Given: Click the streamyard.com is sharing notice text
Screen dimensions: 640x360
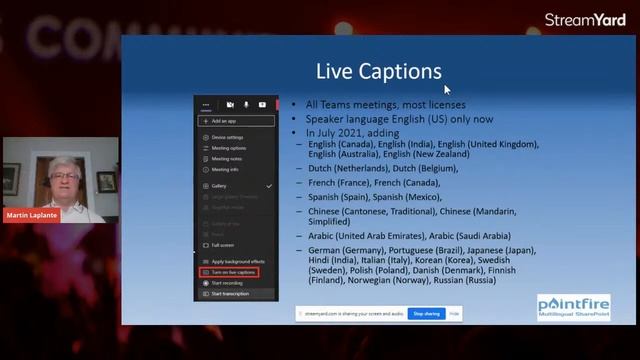Looking at the screenshot, I should (x=354, y=314).
